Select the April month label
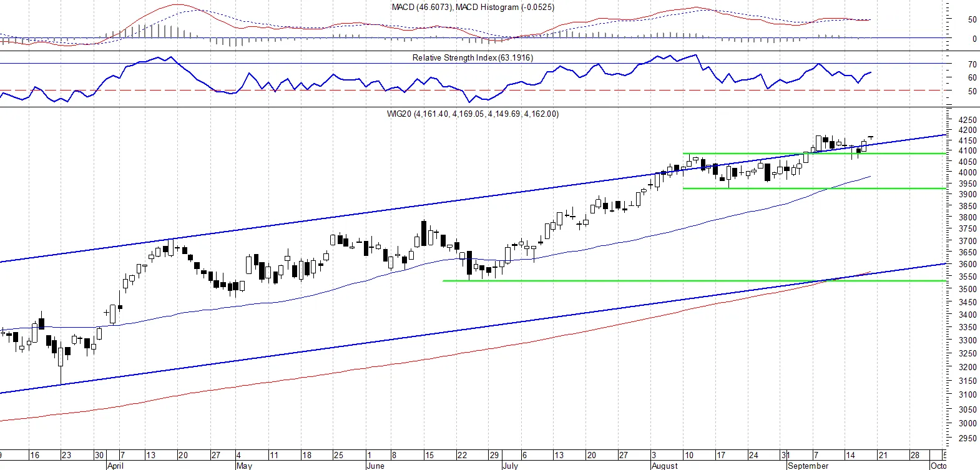The image size is (980, 470). click(x=115, y=466)
